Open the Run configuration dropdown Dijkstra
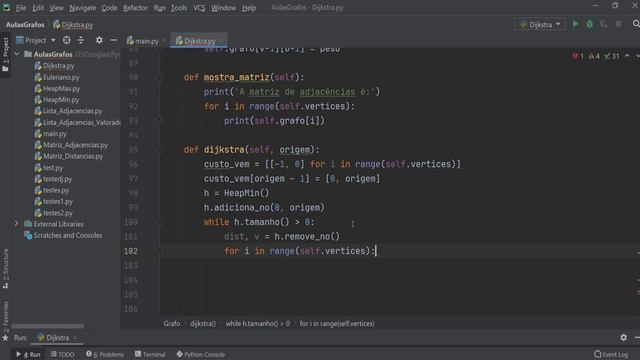Viewport: 640px width, 360px height. click(x=540, y=24)
